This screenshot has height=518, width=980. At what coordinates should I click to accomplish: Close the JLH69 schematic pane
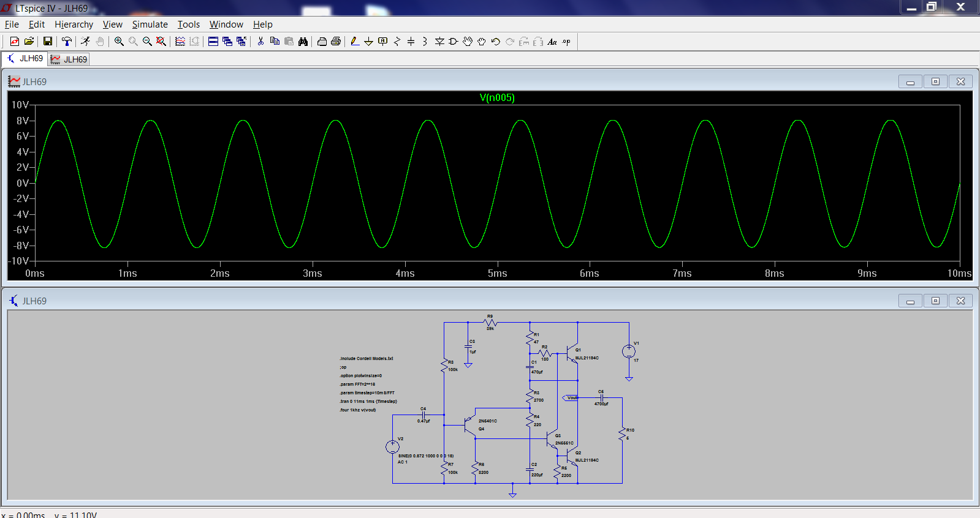pos(960,301)
